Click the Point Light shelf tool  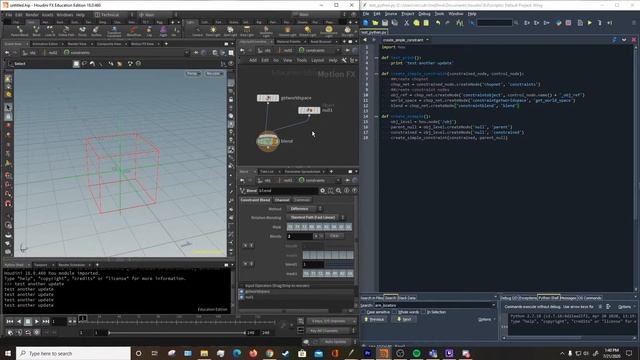coord(213,31)
